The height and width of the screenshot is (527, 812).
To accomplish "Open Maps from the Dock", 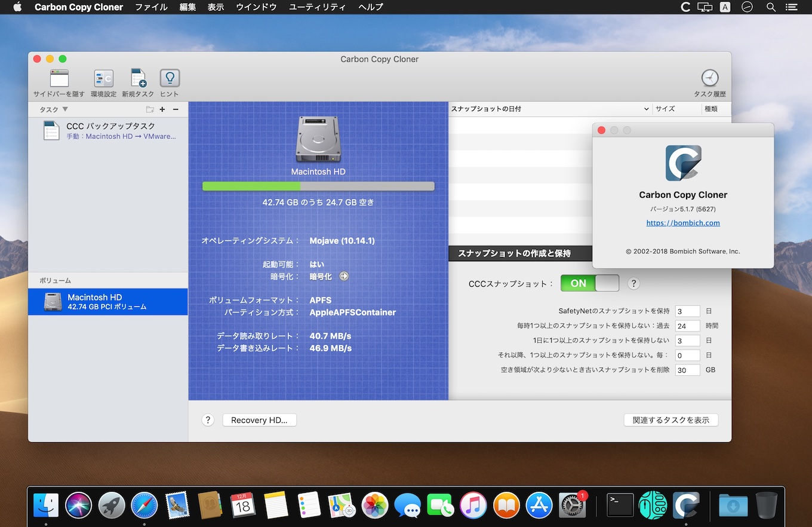I will coord(342,505).
